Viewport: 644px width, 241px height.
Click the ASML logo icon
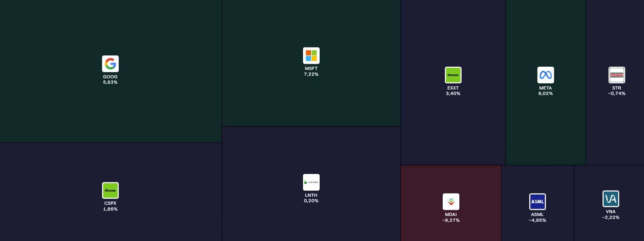pos(538,201)
